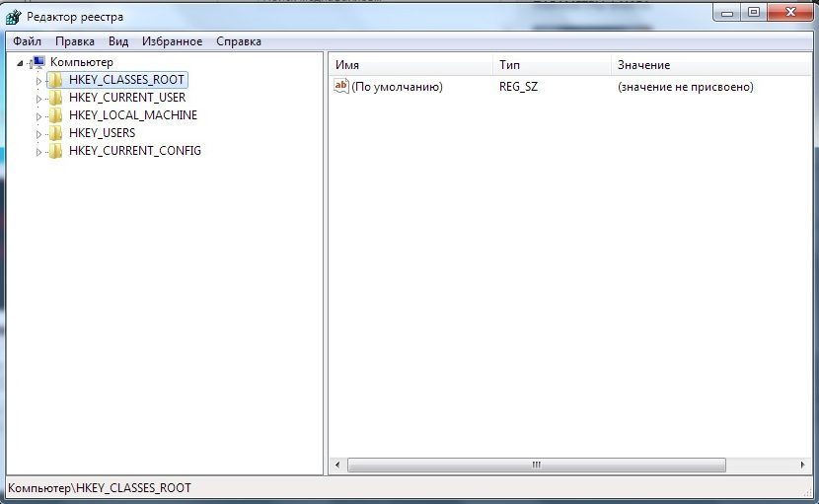Click the status bar path Компьютер\HKEY_CLASSES_ROOT
The width and height of the screenshot is (819, 504).
100,488
